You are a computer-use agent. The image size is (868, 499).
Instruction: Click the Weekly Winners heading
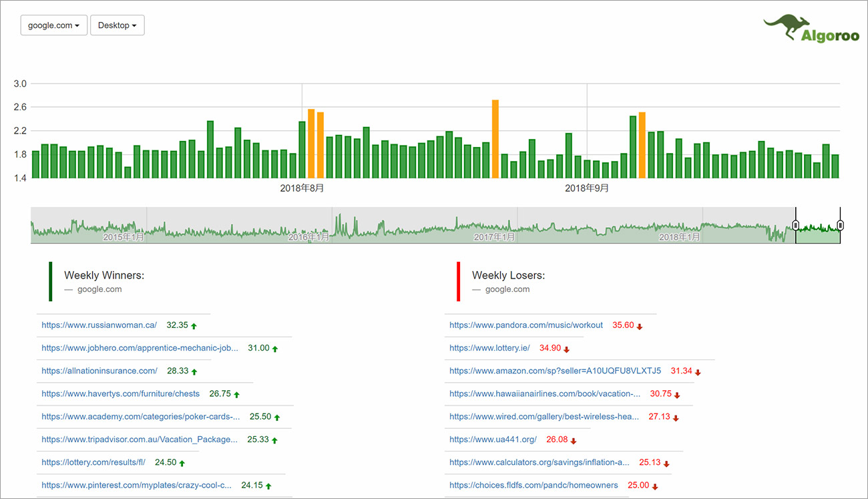[104, 275]
